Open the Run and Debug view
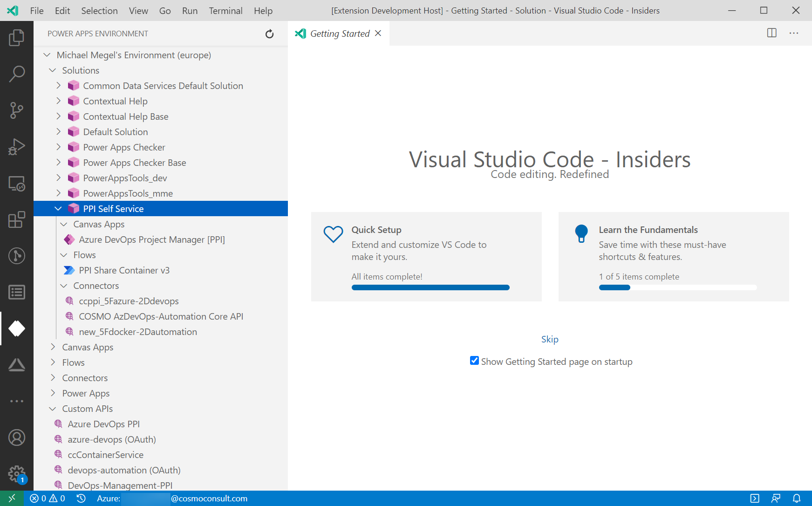The height and width of the screenshot is (506, 812). pos(17,146)
